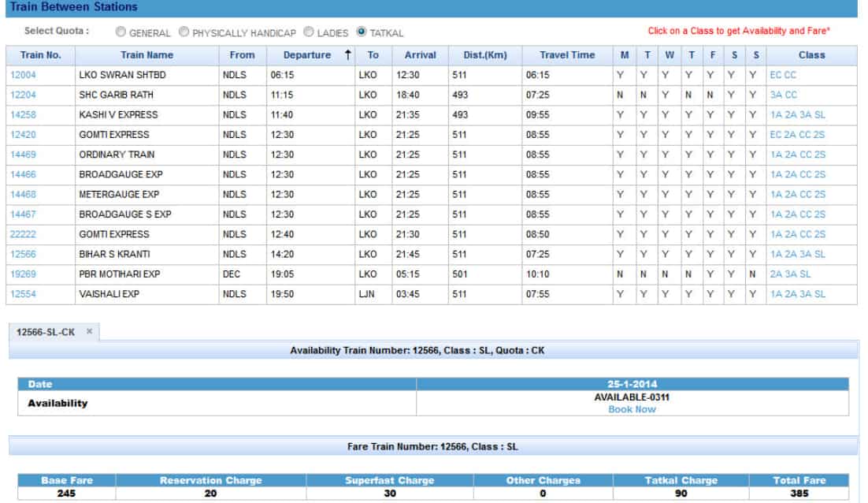Check CC class for train 22222
868x503 pixels.
(x=805, y=234)
